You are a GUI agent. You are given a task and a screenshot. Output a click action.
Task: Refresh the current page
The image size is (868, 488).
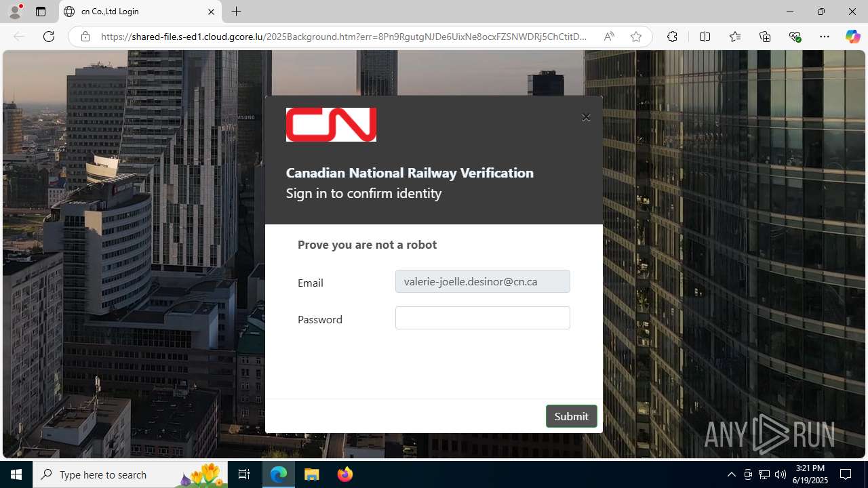click(x=49, y=37)
